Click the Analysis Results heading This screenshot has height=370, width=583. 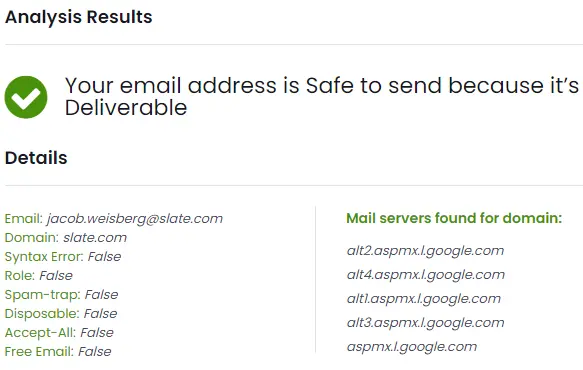click(78, 17)
